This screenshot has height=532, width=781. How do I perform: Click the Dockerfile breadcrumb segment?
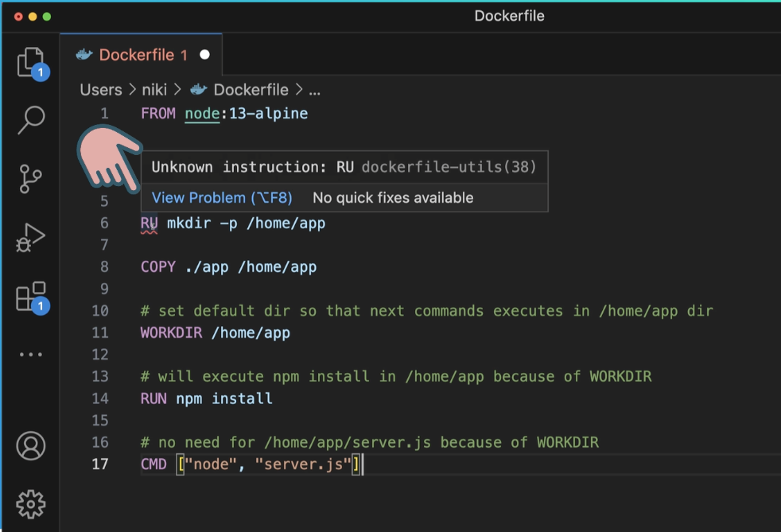point(251,90)
